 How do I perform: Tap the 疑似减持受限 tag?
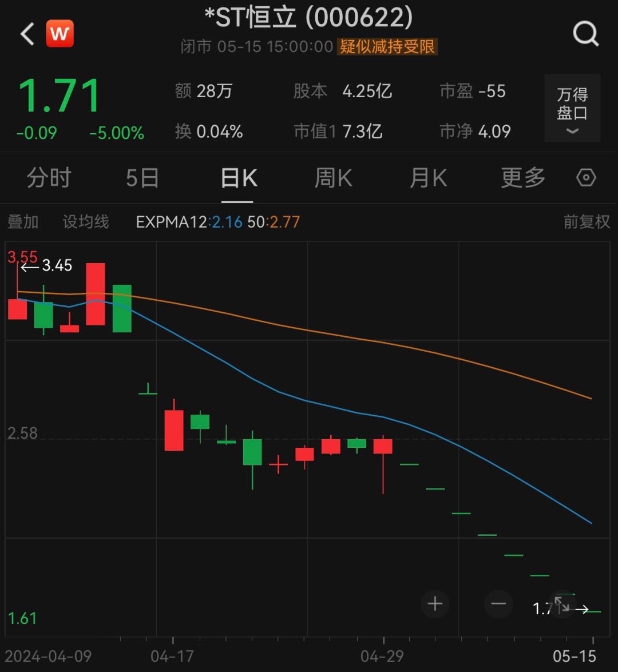387,46
